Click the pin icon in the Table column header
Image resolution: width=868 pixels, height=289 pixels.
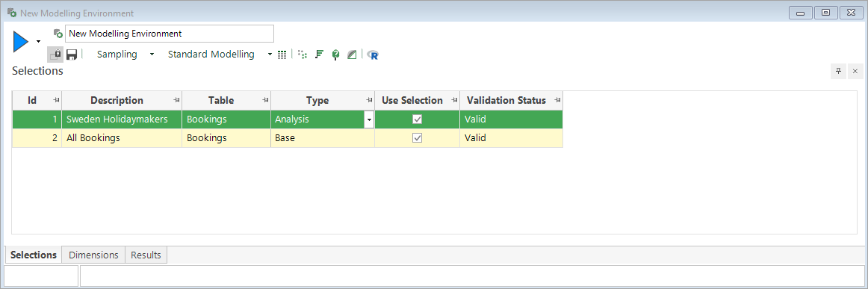point(265,100)
